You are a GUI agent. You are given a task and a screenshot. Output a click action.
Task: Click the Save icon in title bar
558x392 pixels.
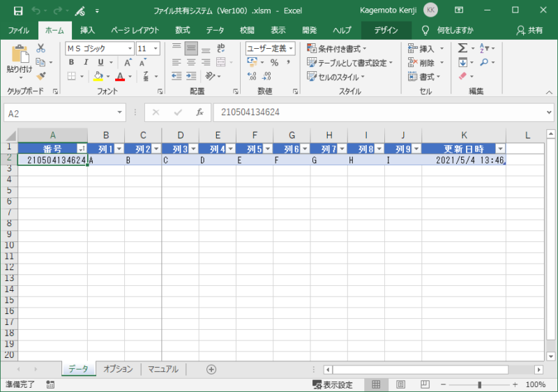pos(18,10)
